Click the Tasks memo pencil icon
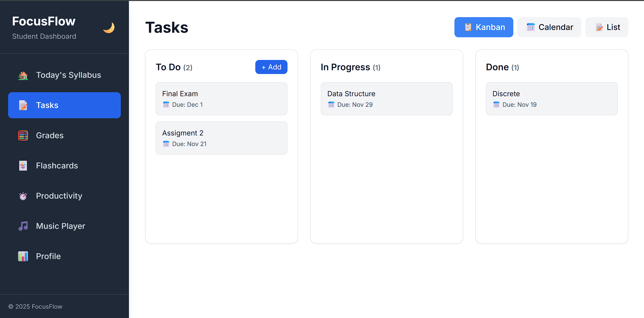 (23, 105)
